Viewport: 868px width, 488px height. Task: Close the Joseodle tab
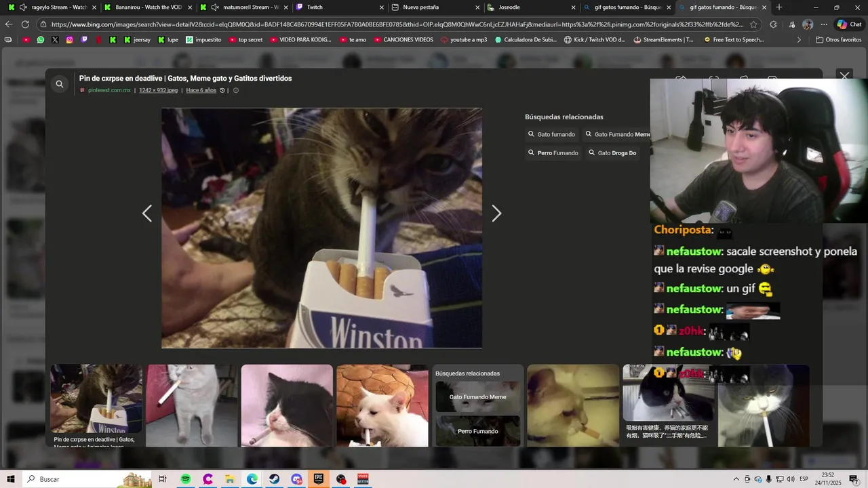pyautogui.click(x=573, y=7)
